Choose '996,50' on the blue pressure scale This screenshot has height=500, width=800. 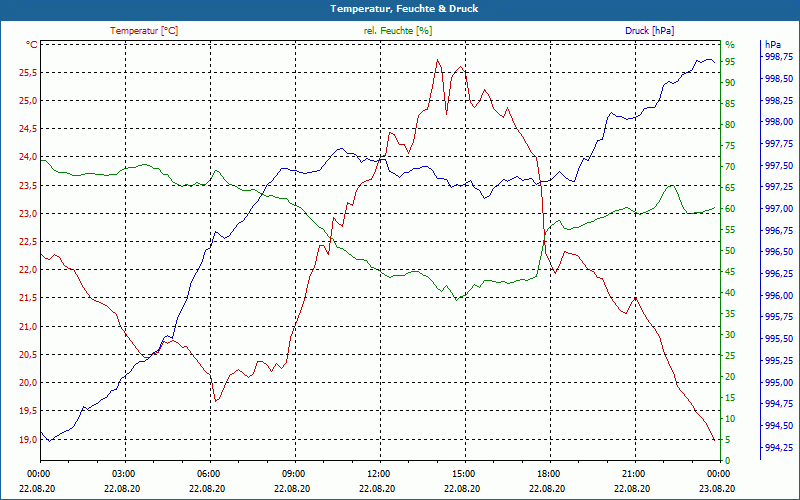click(x=779, y=252)
